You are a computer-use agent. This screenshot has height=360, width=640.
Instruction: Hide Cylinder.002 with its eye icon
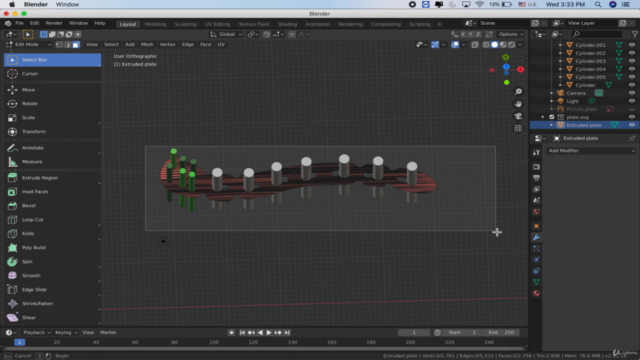click(x=632, y=53)
